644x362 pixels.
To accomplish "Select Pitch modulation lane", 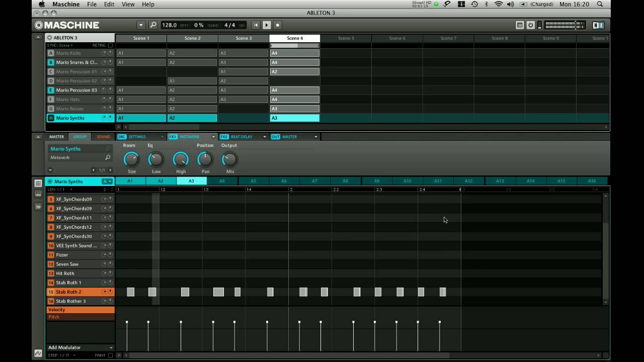I will (80, 317).
